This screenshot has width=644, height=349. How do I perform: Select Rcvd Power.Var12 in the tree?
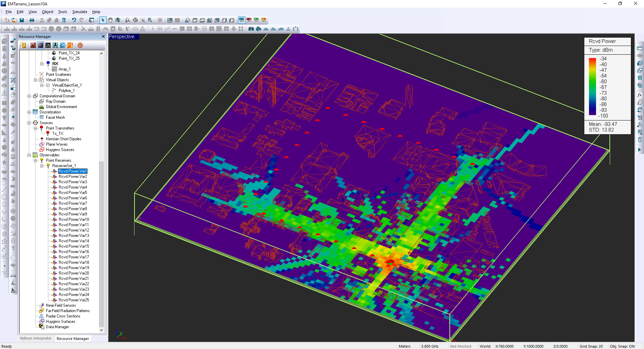click(74, 230)
